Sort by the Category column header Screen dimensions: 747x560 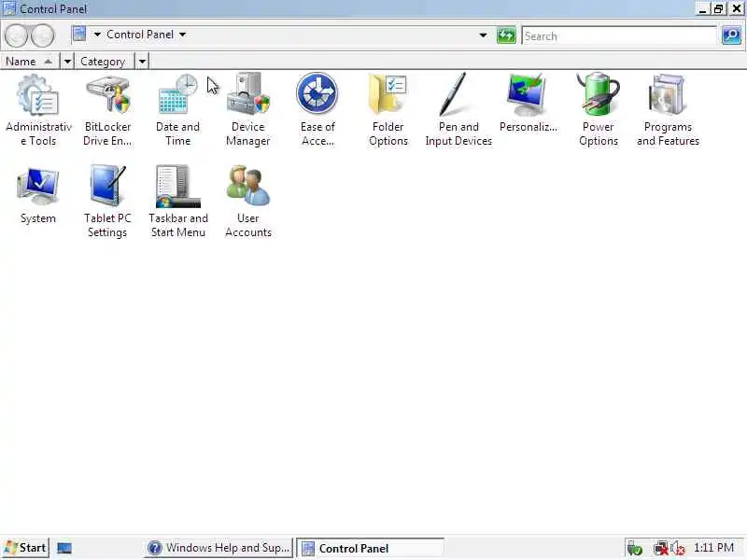(x=104, y=62)
